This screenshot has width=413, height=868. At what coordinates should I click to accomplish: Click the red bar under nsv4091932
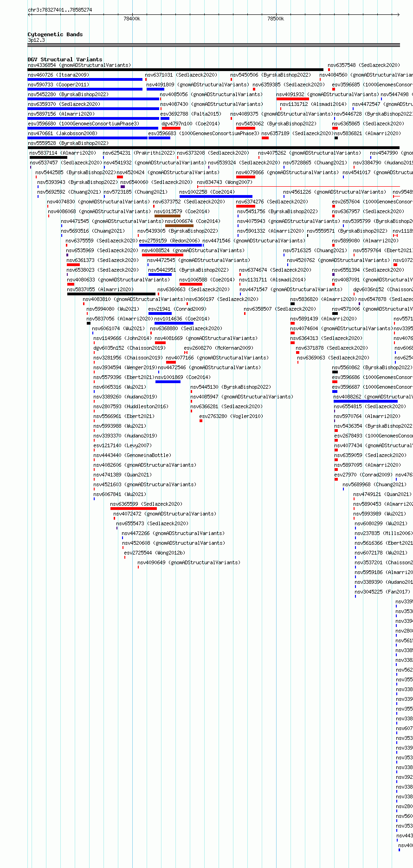pyautogui.click(x=293, y=99)
